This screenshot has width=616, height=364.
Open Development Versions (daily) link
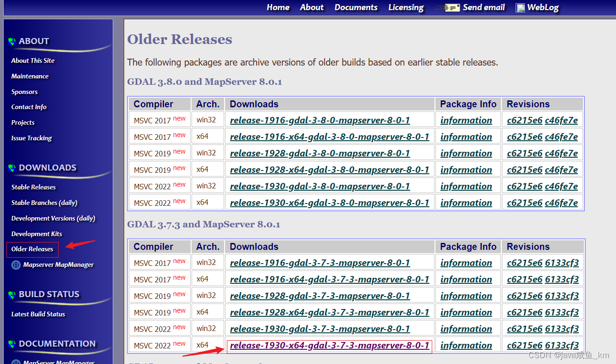click(53, 218)
